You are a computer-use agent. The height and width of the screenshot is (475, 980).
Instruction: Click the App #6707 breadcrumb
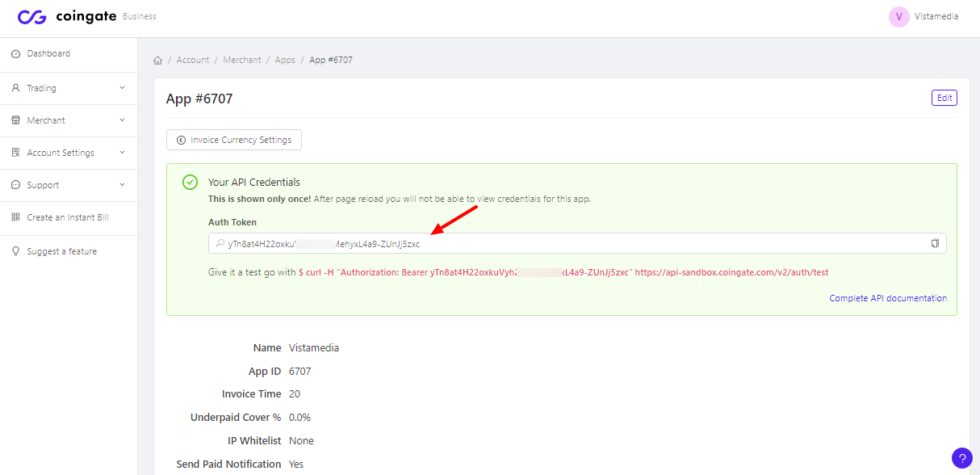331,60
